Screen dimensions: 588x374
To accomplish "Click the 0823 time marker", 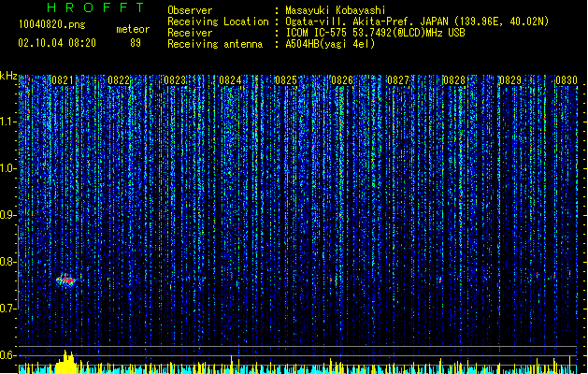I will [x=175, y=80].
